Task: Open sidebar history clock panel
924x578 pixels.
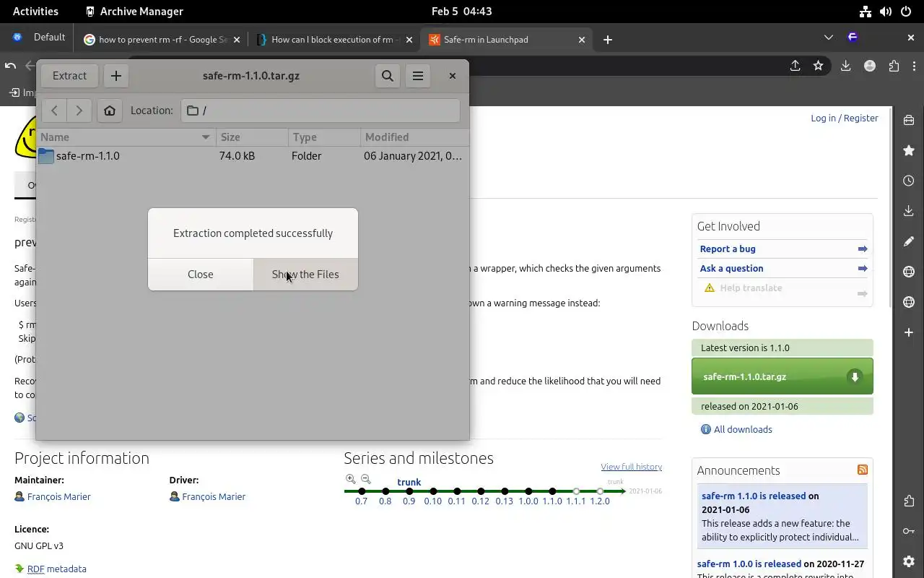Action: pyautogui.click(x=909, y=181)
